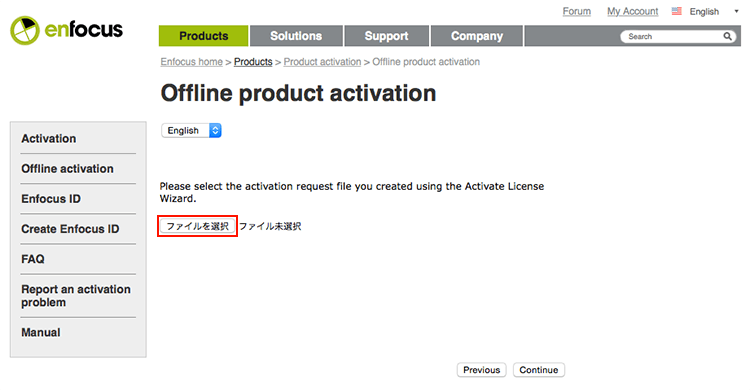Viewport: 750px width, 391px height.
Task: Open the My Account link
Action: pyautogui.click(x=632, y=11)
